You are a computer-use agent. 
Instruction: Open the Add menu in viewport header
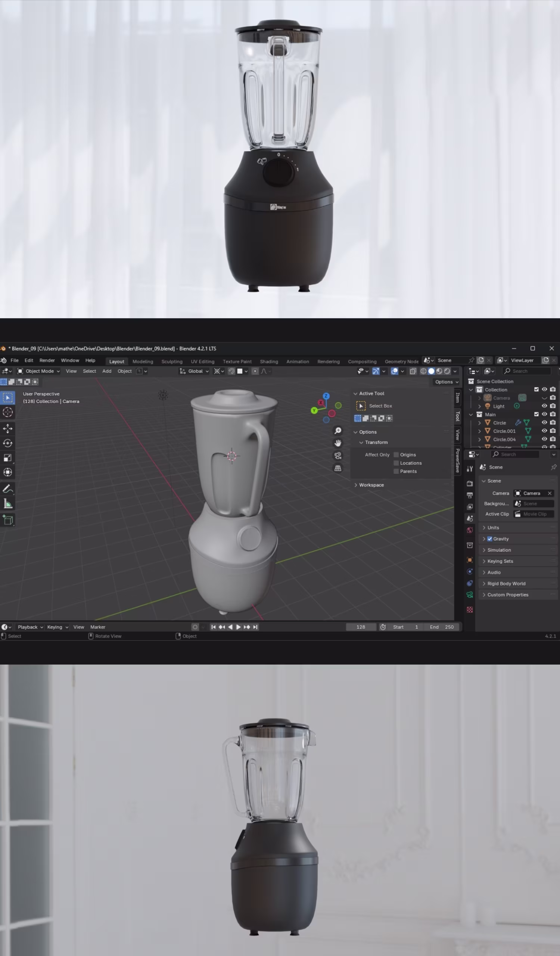(x=107, y=371)
